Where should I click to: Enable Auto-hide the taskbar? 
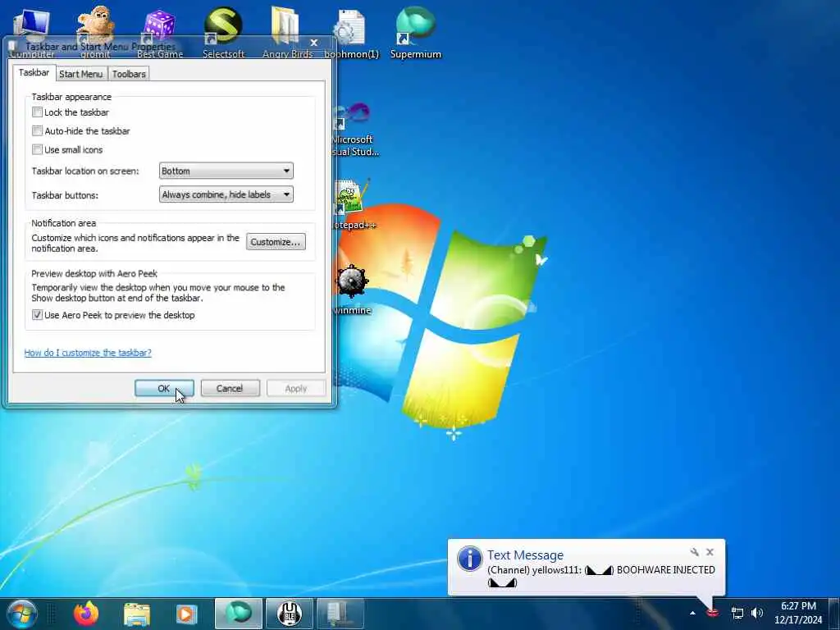37,130
